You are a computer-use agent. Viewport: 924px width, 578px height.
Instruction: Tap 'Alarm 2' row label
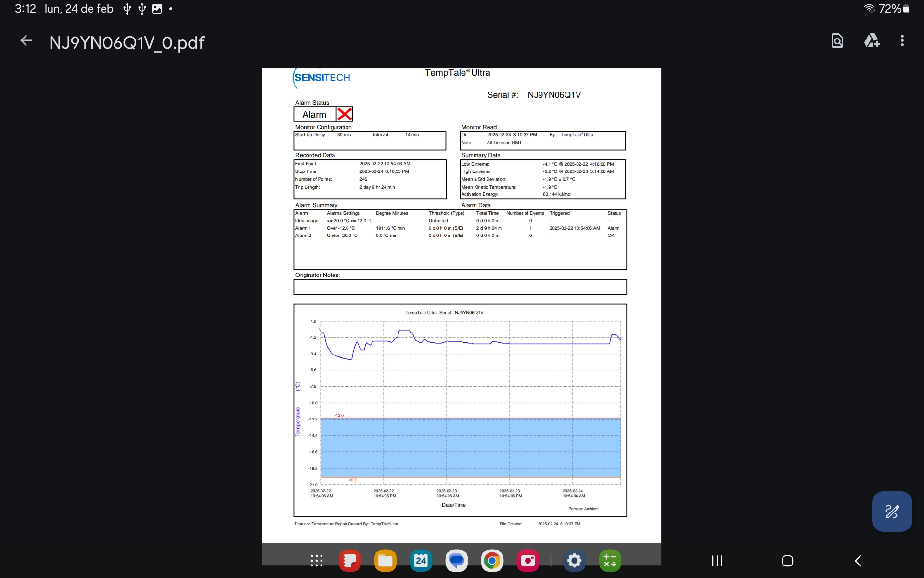tap(303, 236)
